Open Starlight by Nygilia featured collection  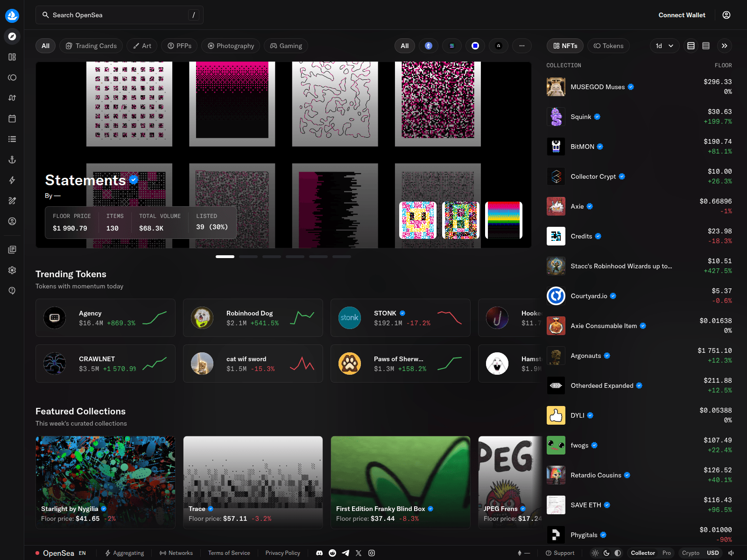(106, 483)
